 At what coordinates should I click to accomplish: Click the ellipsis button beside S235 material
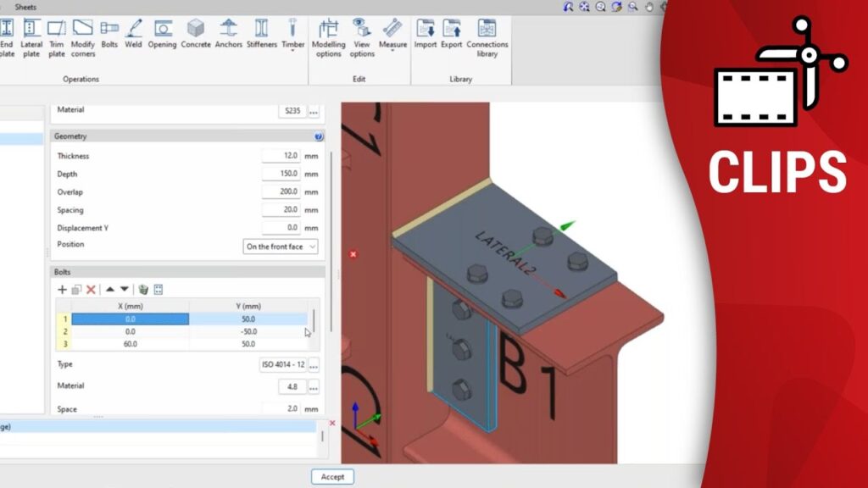tap(314, 111)
